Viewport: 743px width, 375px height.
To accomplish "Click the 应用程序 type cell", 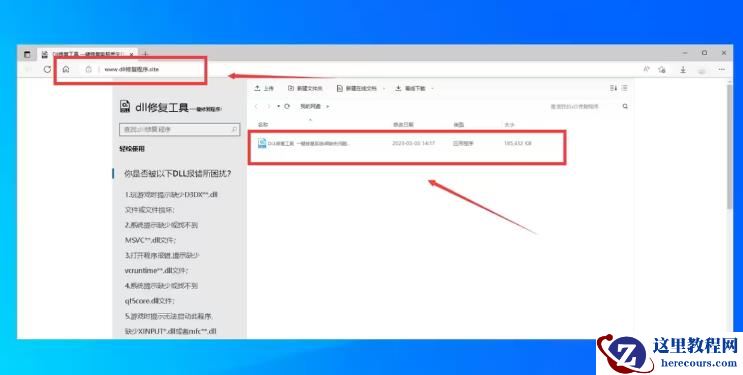I will coord(463,143).
